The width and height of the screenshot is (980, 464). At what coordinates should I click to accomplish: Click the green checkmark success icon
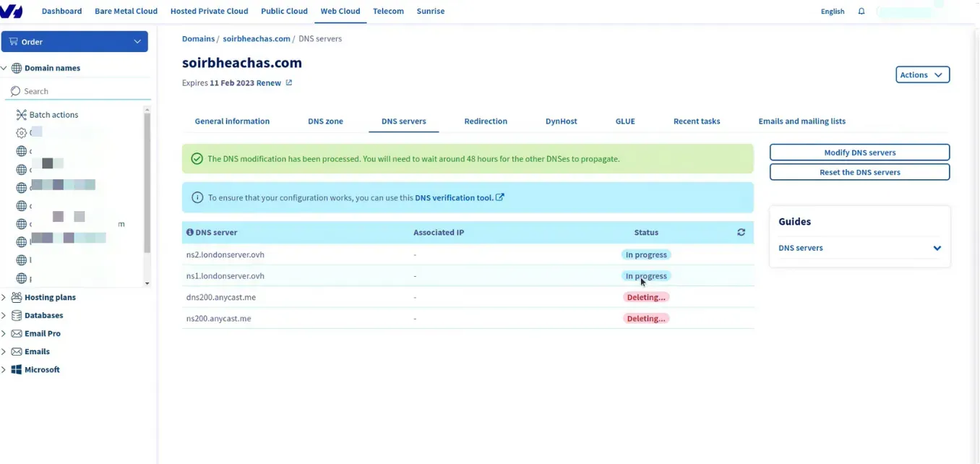point(197,159)
